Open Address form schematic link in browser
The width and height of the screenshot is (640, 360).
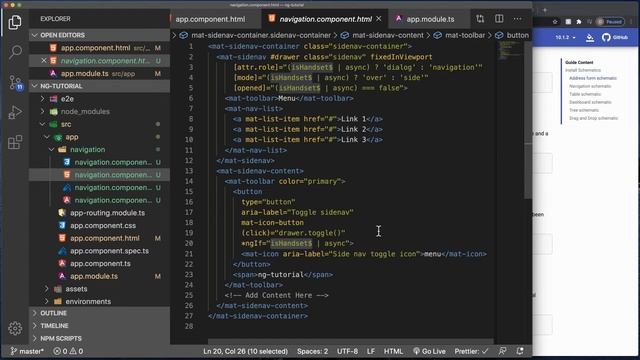593,78
